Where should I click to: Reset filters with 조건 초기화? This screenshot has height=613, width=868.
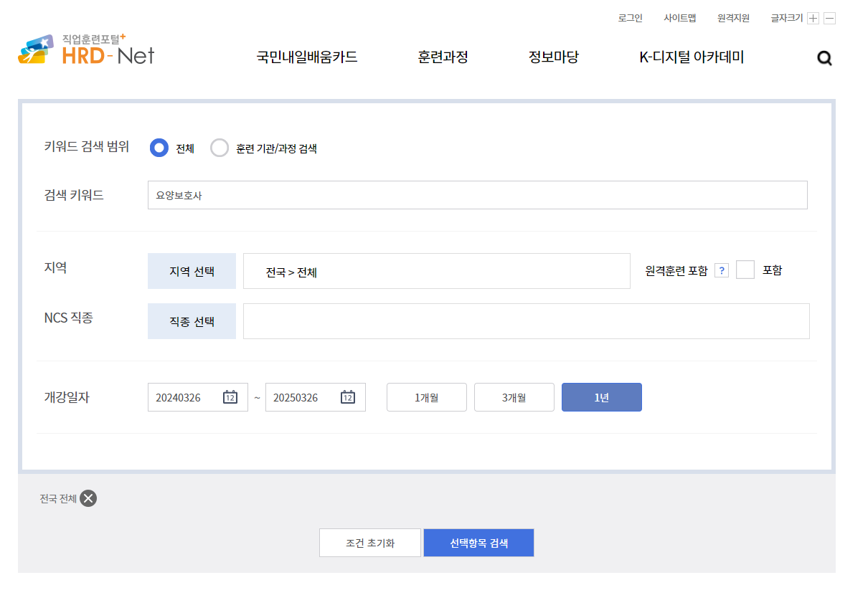pyautogui.click(x=370, y=543)
